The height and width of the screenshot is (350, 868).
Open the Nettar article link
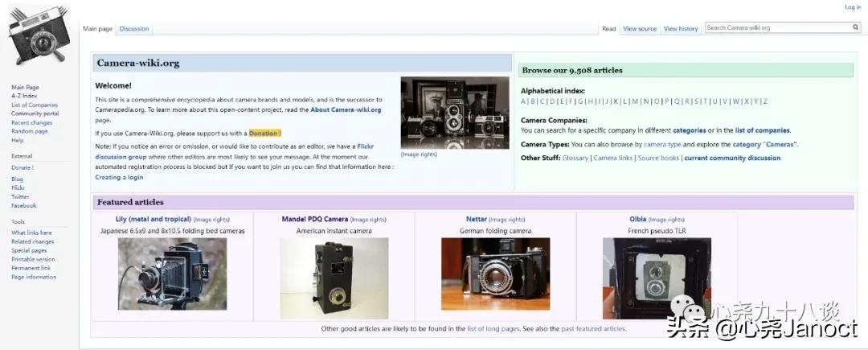476,220
